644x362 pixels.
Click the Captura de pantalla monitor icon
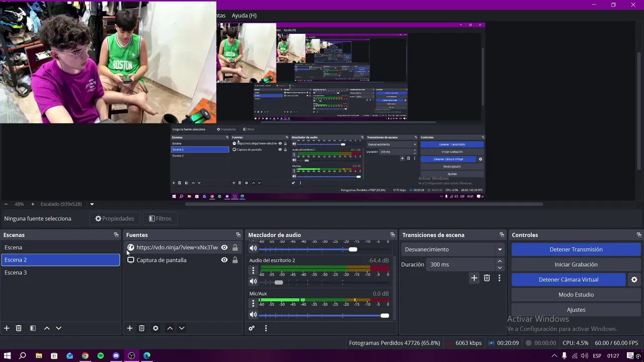pyautogui.click(x=131, y=260)
